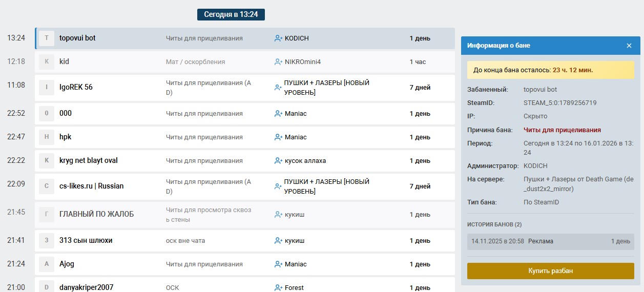
Task: Click the avatar icon for Ajog
Action: point(47,264)
